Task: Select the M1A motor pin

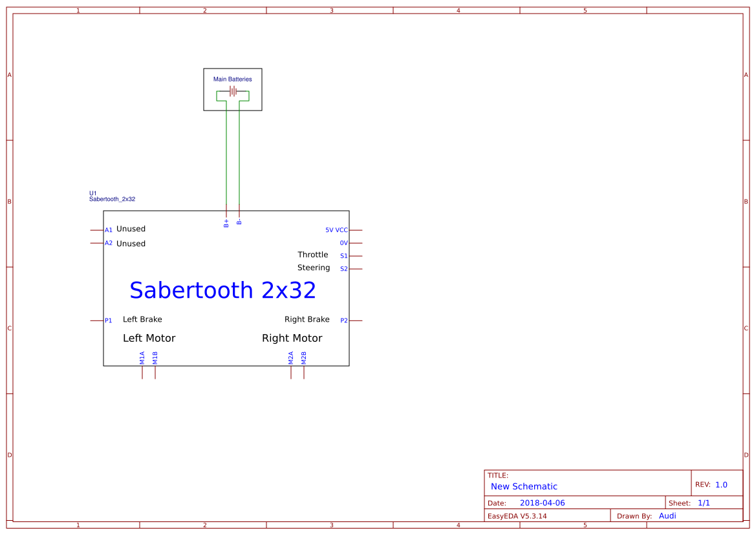Action: coord(142,358)
